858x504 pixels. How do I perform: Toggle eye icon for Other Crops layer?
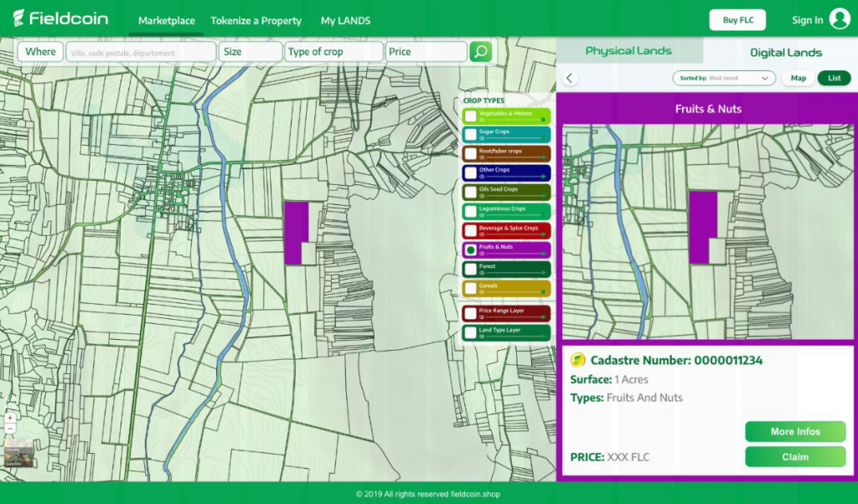(x=482, y=177)
